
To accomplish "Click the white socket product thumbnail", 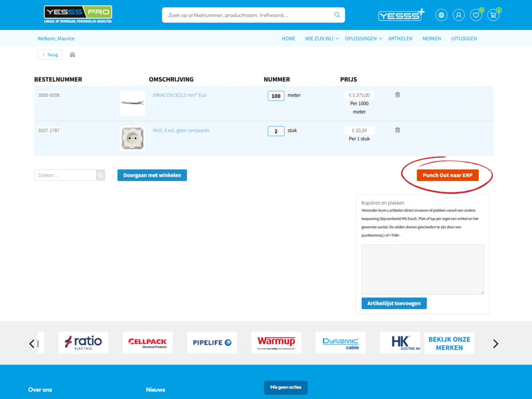I will tap(133, 138).
